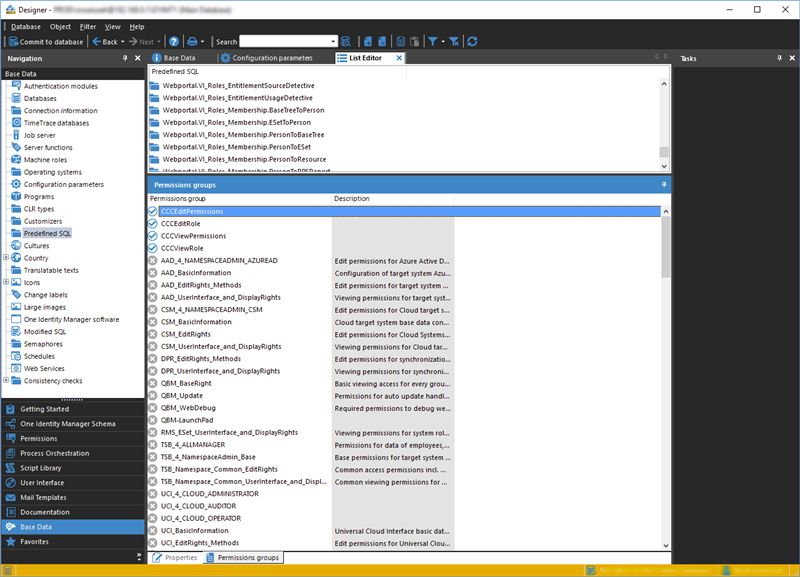Uncheck the CCCEditRole permissions group
The height and width of the screenshot is (577, 800).
pos(153,224)
